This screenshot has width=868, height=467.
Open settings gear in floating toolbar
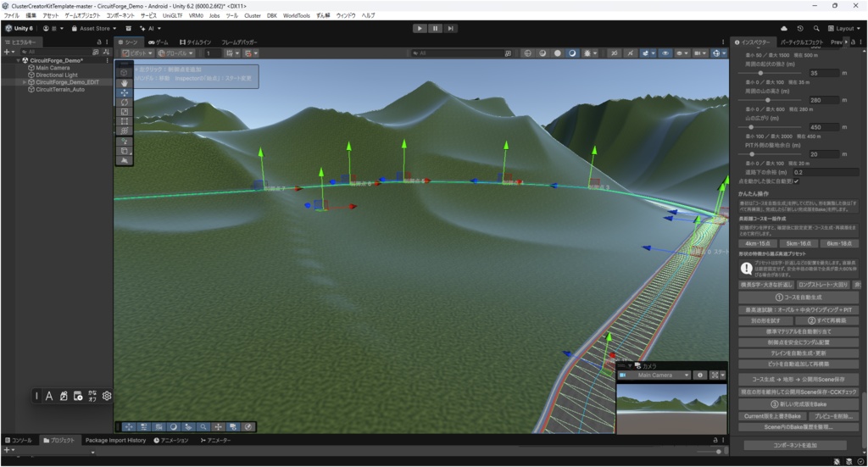click(x=107, y=396)
